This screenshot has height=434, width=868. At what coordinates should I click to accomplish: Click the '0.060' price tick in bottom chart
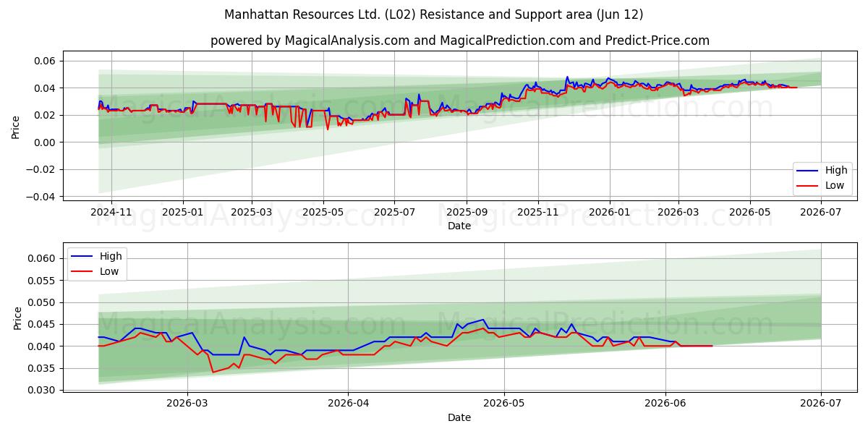click(x=43, y=258)
